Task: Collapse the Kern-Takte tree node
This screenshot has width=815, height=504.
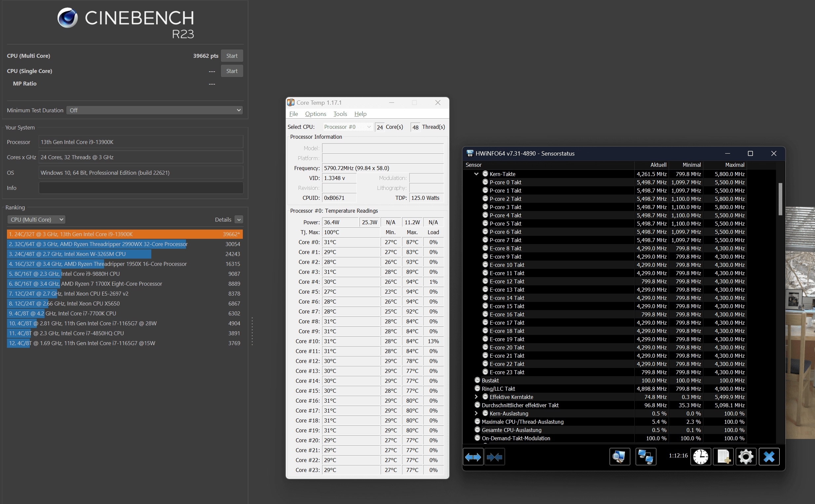Action: tap(476, 174)
